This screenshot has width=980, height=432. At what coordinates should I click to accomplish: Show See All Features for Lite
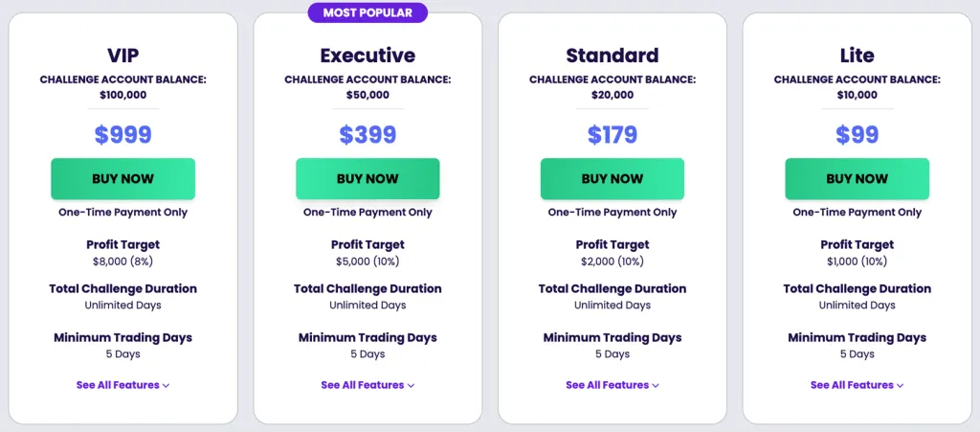pos(857,385)
